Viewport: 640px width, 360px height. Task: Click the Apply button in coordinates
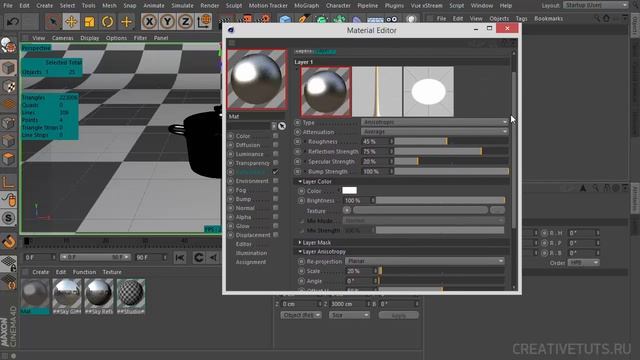(x=398, y=315)
